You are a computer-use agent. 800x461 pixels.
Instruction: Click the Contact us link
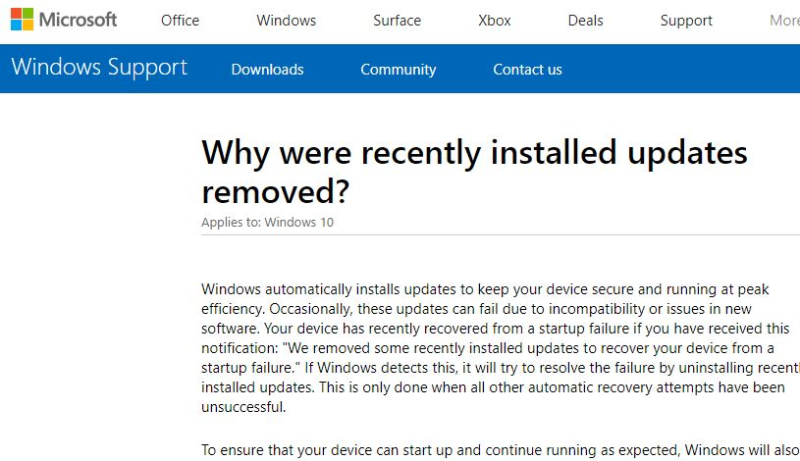[x=527, y=69]
